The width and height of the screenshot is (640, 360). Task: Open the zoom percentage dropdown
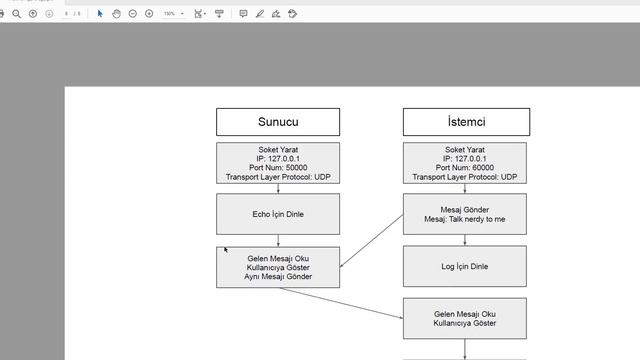(174, 14)
